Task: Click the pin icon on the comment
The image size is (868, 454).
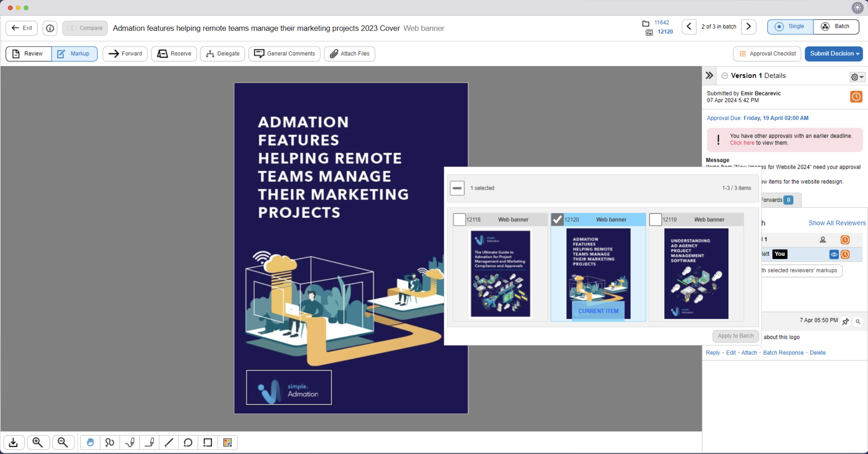Action: (x=845, y=322)
